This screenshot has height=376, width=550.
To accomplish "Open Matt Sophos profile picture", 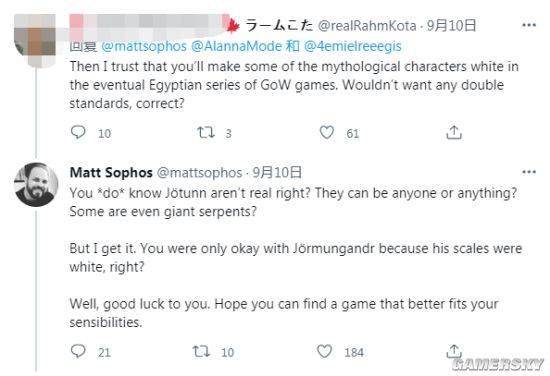I will coord(36,184).
